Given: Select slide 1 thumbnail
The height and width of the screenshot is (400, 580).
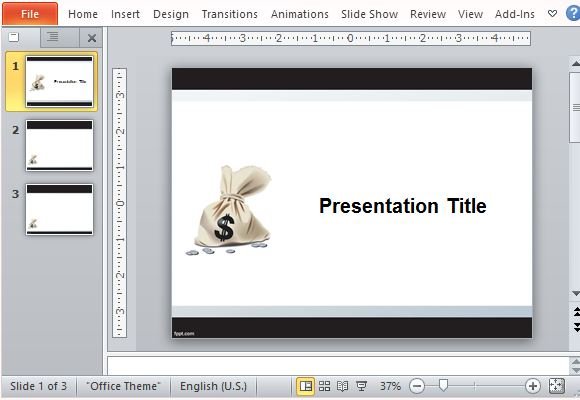Looking at the screenshot, I should pyautogui.click(x=59, y=81).
